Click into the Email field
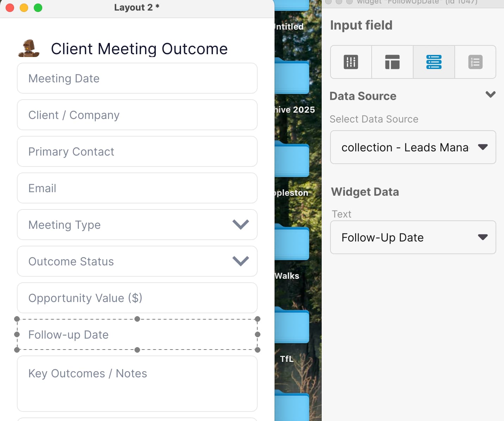The height and width of the screenshot is (421, 504). pyautogui.click(x=137, y=188)
